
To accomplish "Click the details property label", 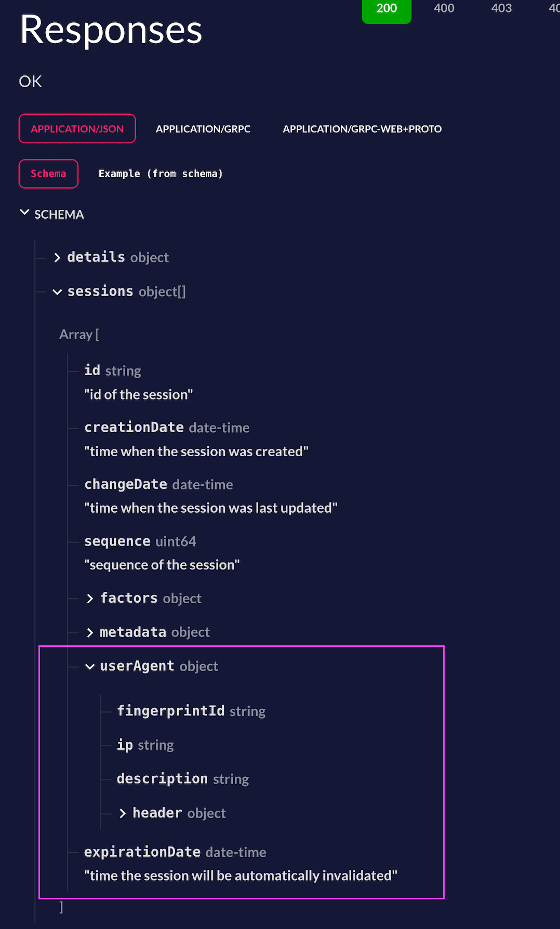I will pos(96,257).
